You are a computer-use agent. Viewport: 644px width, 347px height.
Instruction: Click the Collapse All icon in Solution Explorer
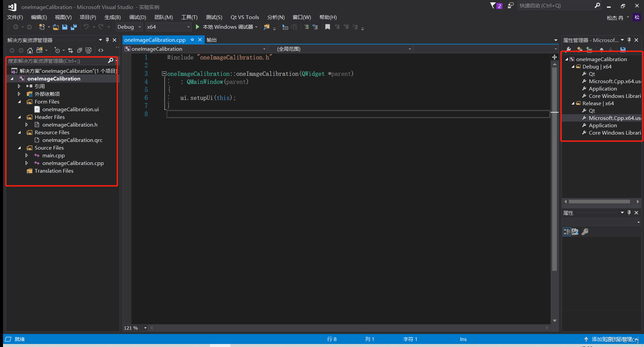coord(79,50)
